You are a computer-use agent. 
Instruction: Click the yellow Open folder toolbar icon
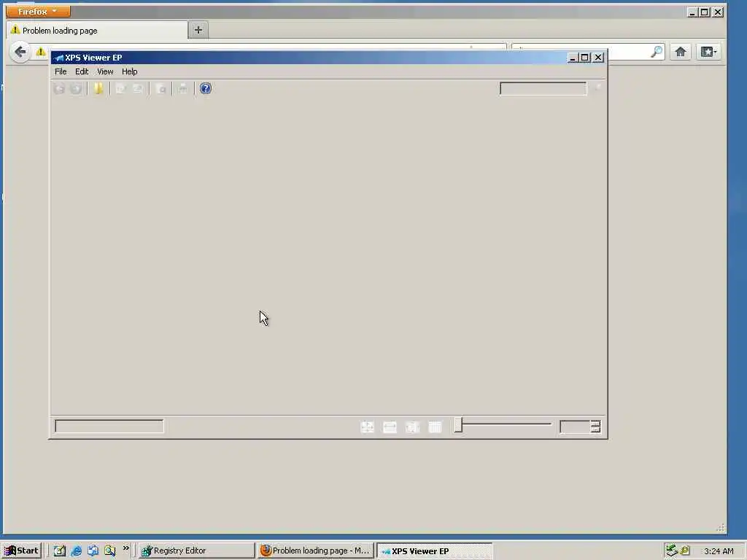[x=98, y=88]
